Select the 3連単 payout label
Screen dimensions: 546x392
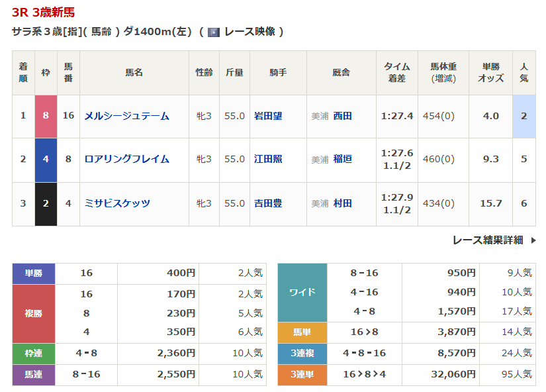(x=302, y=375)
